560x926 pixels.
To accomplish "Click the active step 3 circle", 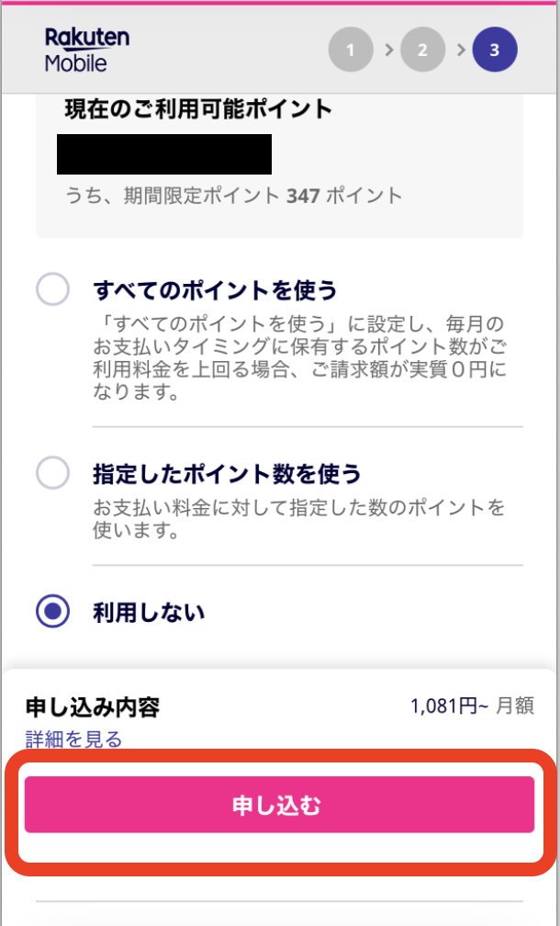I will click(495, 50).
